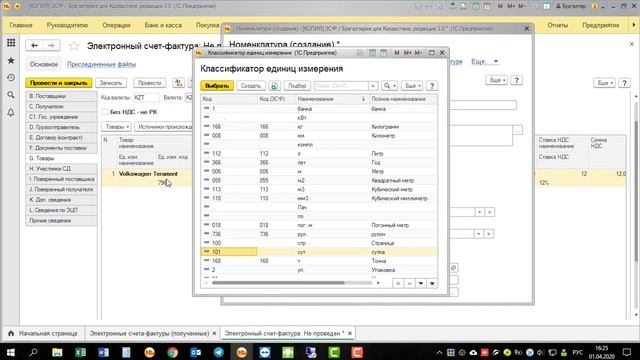Open Еще link dropdown in Номенклатура header

pos(484,62)
